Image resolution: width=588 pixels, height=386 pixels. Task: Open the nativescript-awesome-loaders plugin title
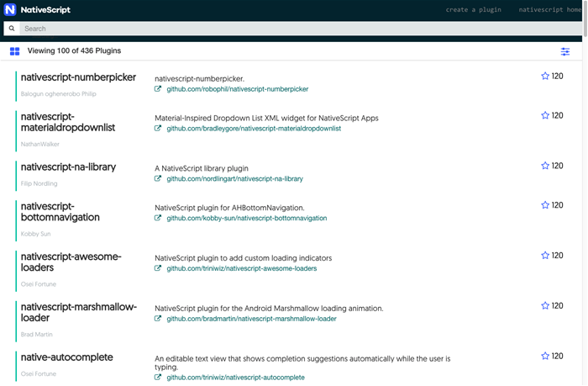pos(71,262)
